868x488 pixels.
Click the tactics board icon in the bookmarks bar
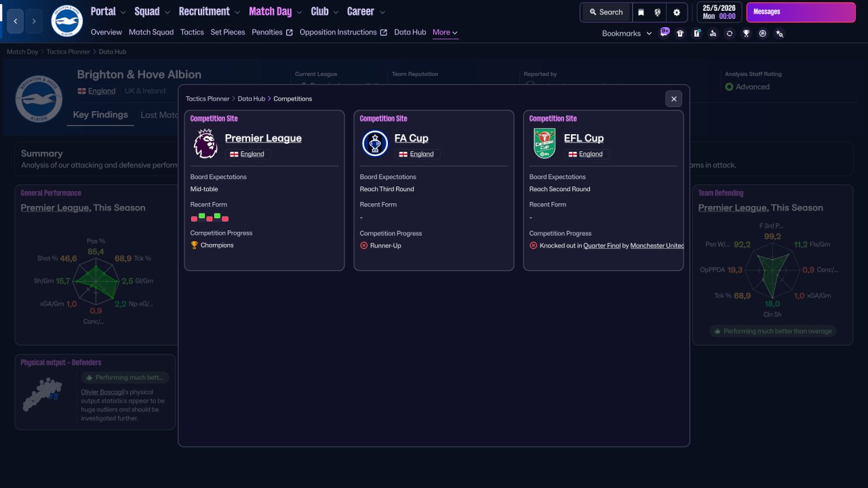tap(696, 33)
